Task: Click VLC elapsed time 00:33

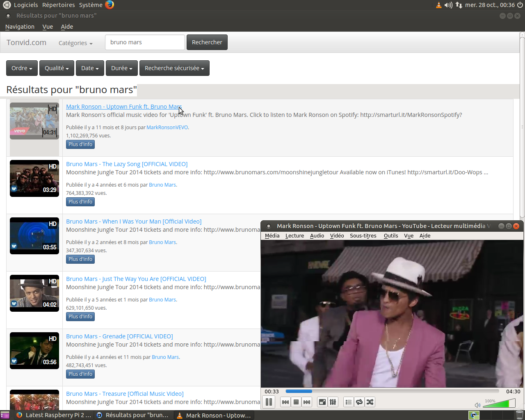Action: [x=272, y=391]
